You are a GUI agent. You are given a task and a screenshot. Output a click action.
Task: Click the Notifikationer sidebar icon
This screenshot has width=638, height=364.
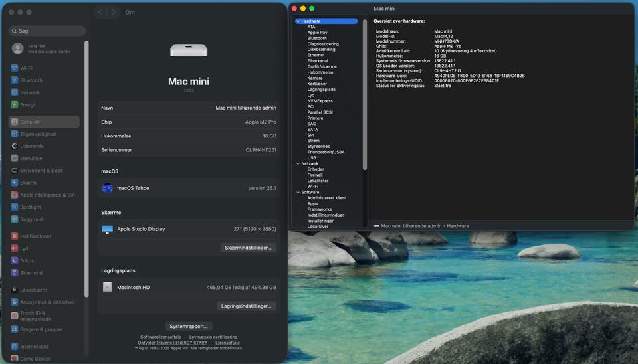14,236
